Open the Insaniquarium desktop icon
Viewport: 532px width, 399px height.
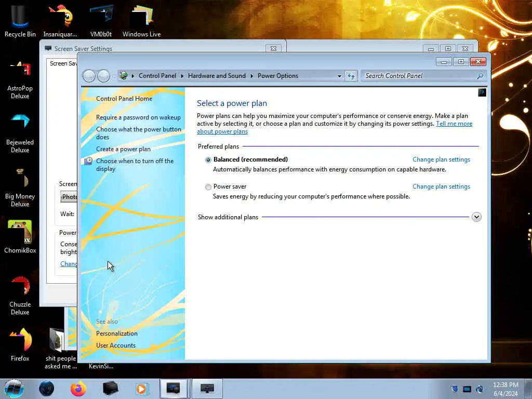coord(60,20)
